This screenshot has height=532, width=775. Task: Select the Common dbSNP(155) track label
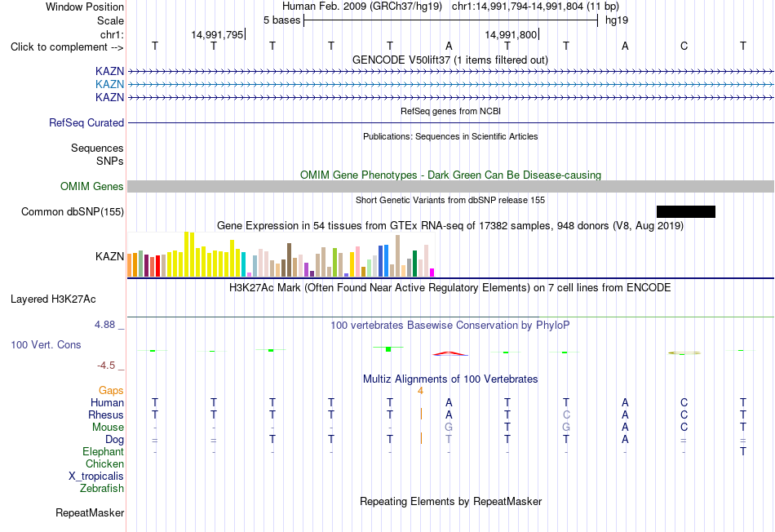(x=72, y=211)
